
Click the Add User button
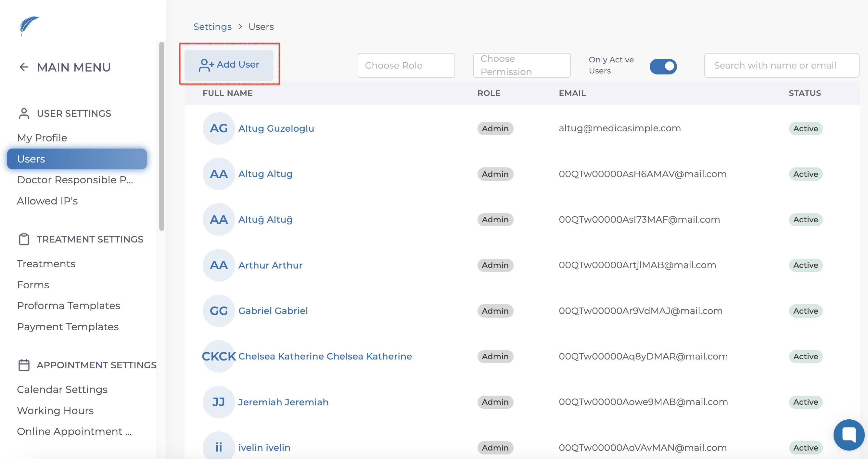click(x=229, y=64)
